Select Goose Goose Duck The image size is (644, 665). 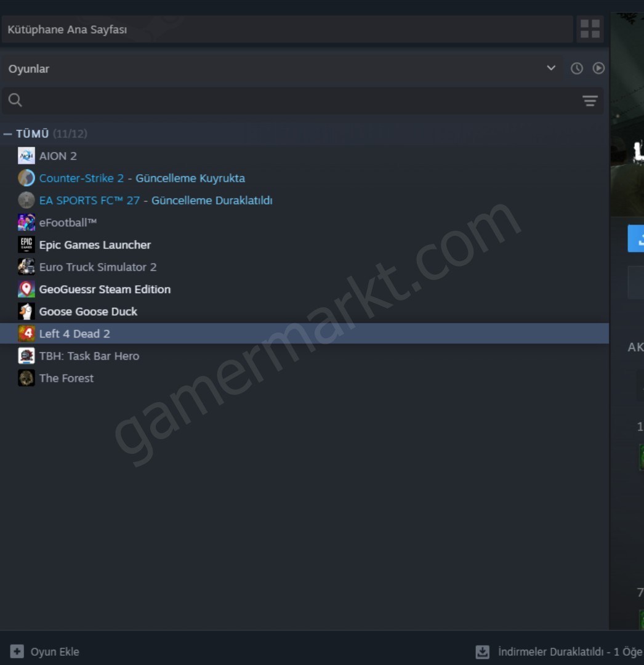coord(304,312)
